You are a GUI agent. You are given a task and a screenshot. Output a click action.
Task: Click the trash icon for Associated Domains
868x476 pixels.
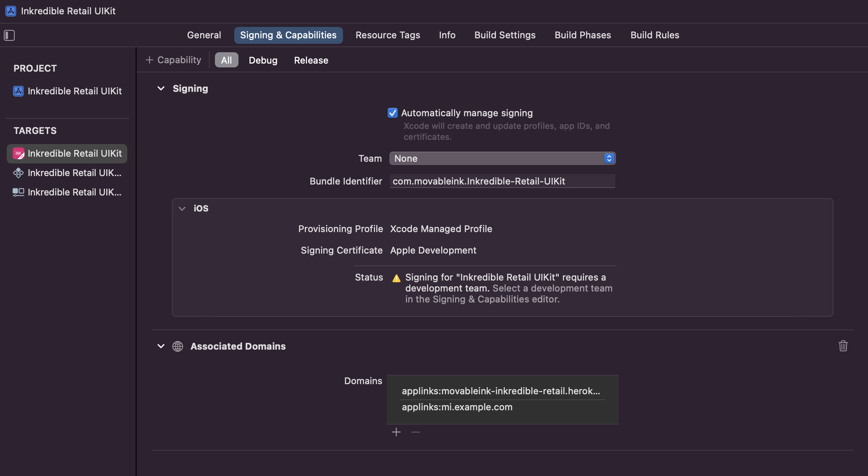(x=843, y=346)
